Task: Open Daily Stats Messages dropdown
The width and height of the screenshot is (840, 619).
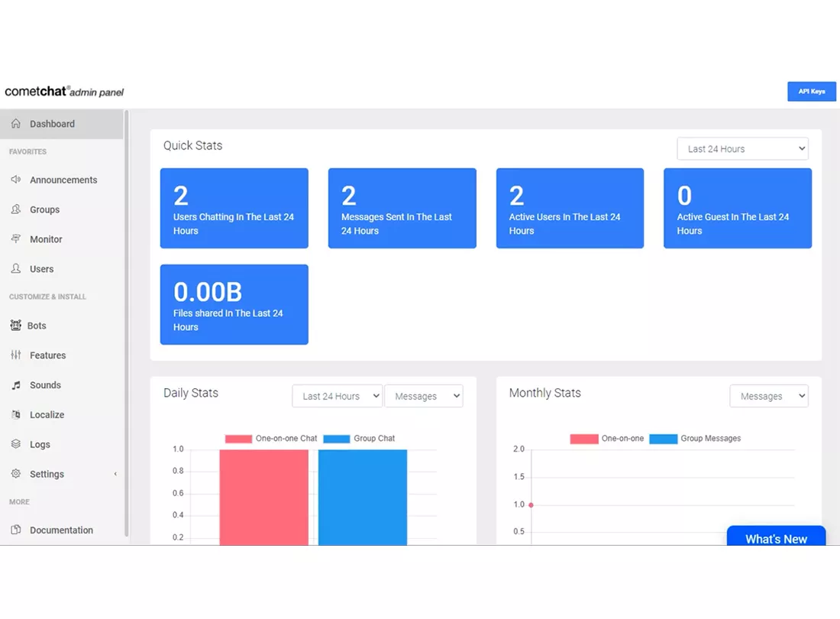Action: [x=424, y=396]
